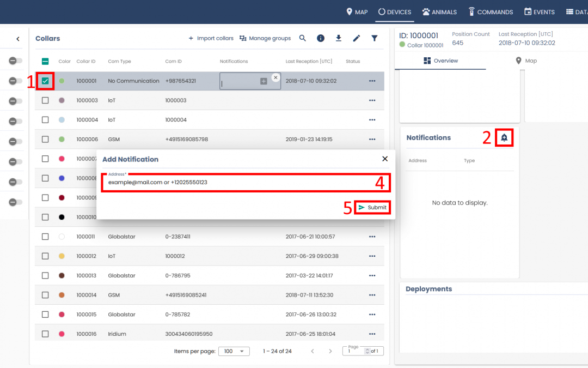Open row actions menu for collar 1000012
Viewport: 588px width, 368px height.
coord(372,256)
